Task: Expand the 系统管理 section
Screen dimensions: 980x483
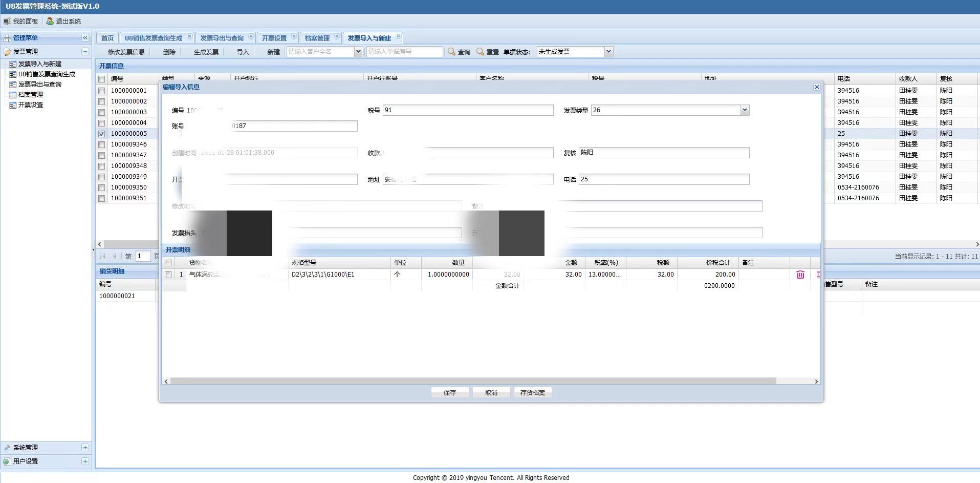Action: (85, 448)
